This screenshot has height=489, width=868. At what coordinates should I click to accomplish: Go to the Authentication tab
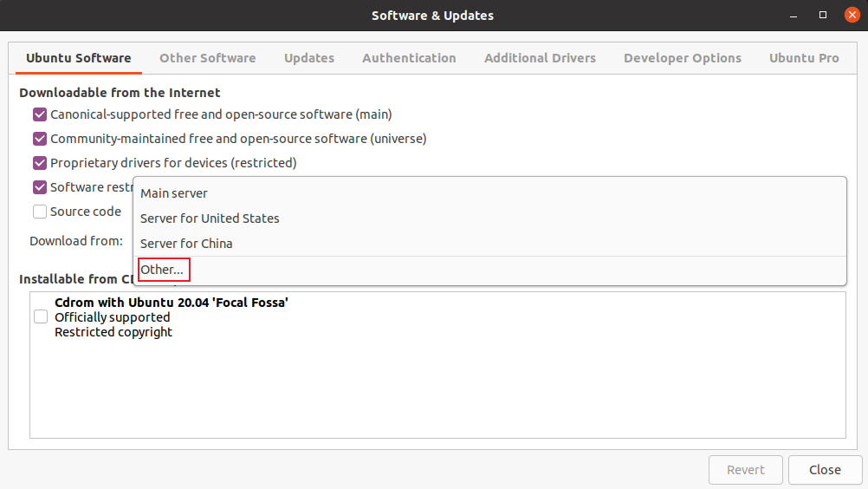409,58
